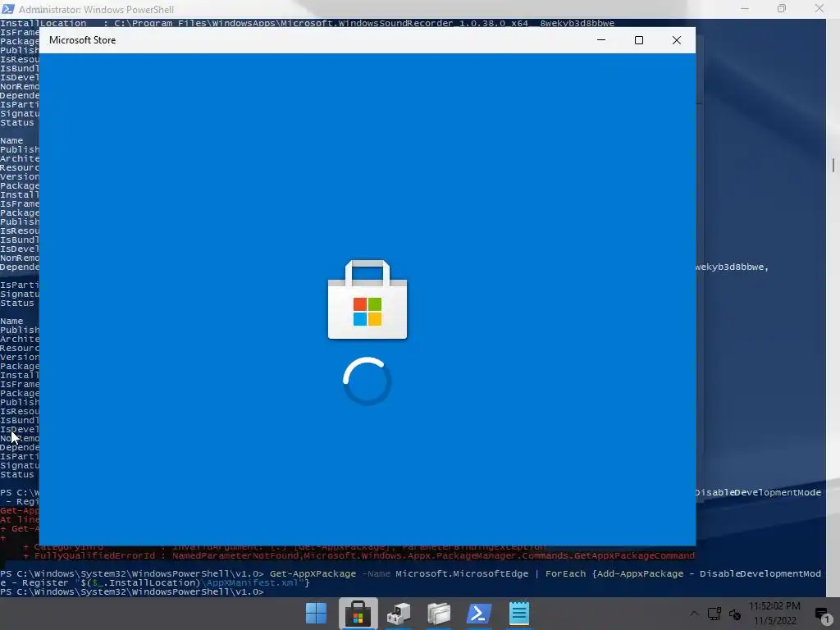Click the 'DisableDevelopmentMode' text in PowerShell
This screenshot has height=630, width=840.
pos(757,492)
